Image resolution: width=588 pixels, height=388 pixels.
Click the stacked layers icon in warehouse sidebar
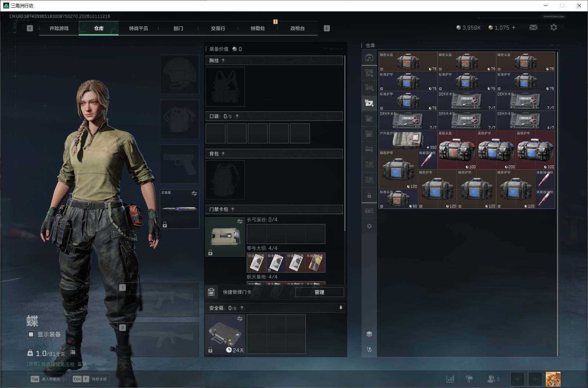(369, 334)
